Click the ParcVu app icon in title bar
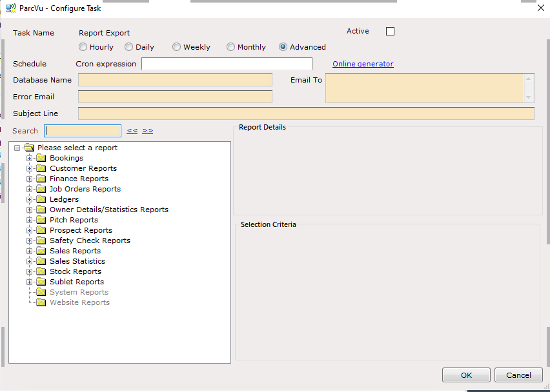The width and height of the screenshot is (550, 392). click(x=11, y=8)
